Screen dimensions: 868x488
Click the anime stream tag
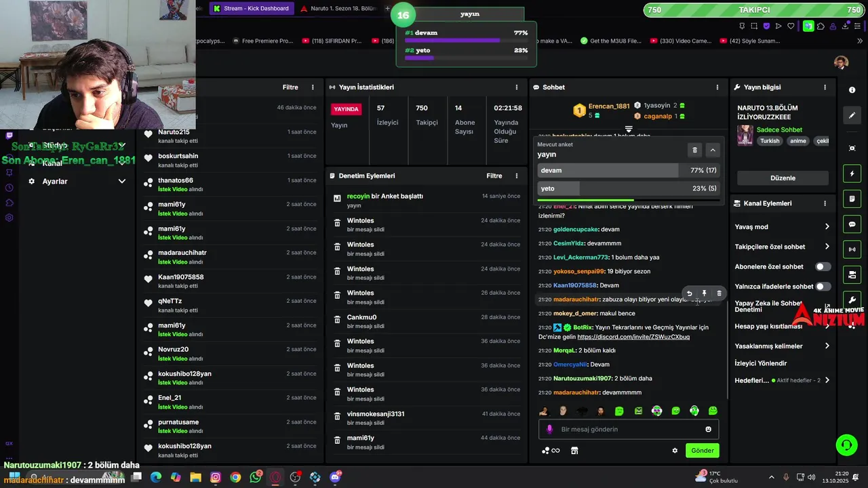coord(798,141)
